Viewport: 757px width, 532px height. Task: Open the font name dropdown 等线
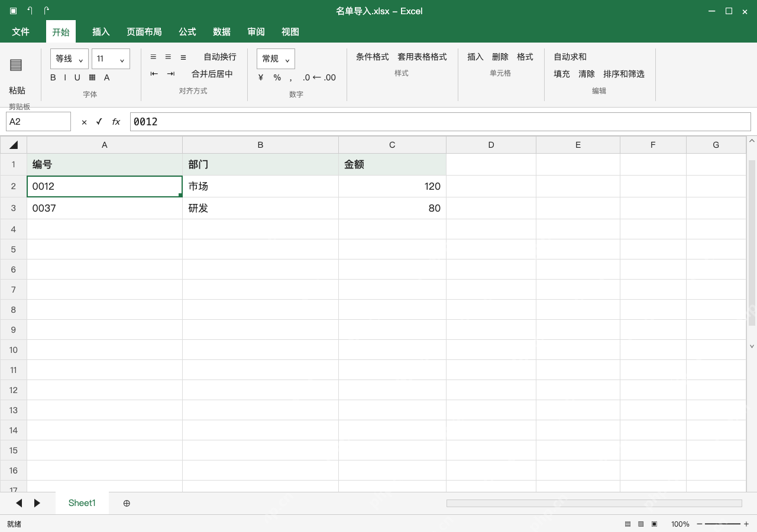pyautogui.click(x=70, y=59)
